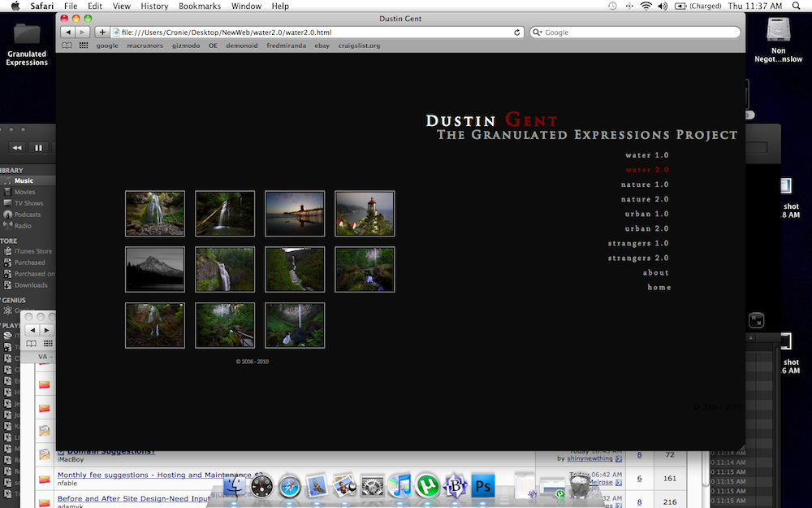Open the fredmiranda bookmark

pos(287,46)
